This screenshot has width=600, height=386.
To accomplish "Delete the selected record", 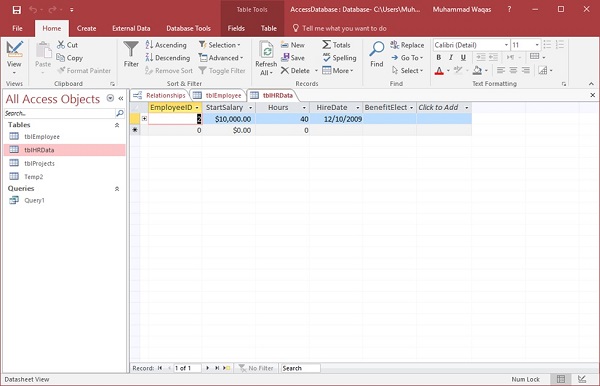I will (x=295, y=70).
